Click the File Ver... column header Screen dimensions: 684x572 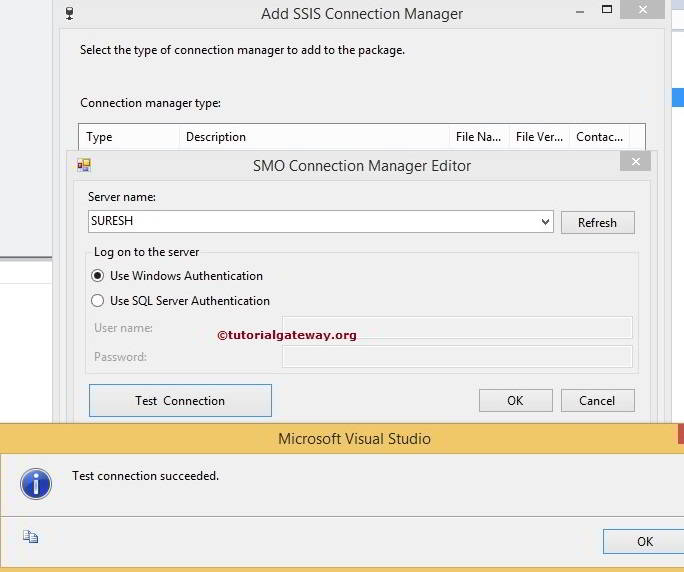click(x=539, y=137)
